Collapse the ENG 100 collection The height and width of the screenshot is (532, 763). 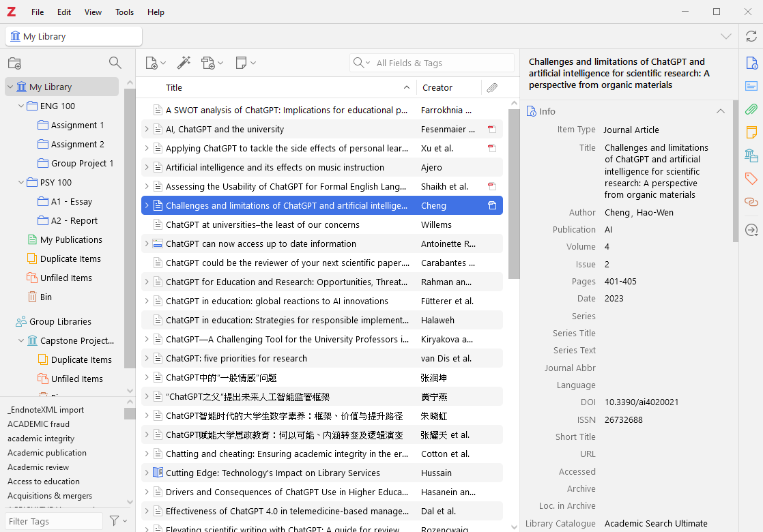pos(21,106)
